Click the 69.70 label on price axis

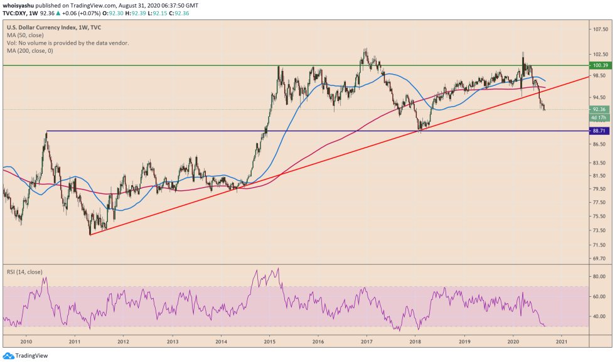coord(601,258)
